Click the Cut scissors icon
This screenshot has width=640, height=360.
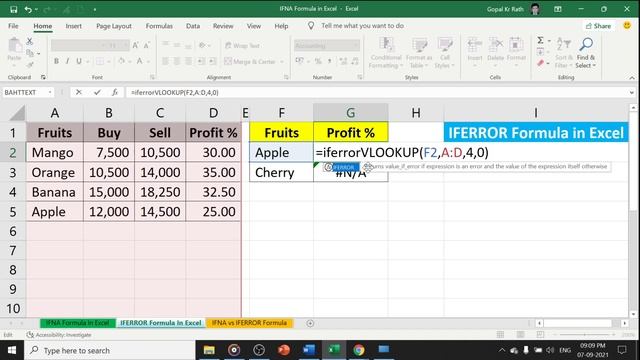(29, 41)
